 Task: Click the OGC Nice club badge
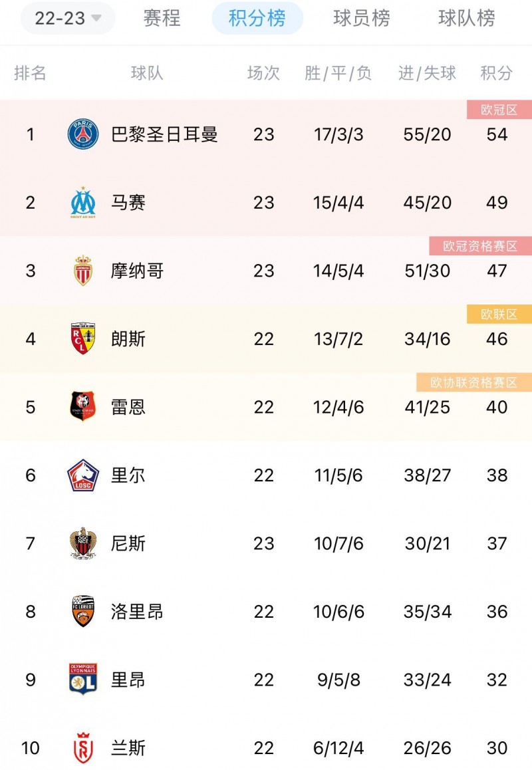point(83,543)
